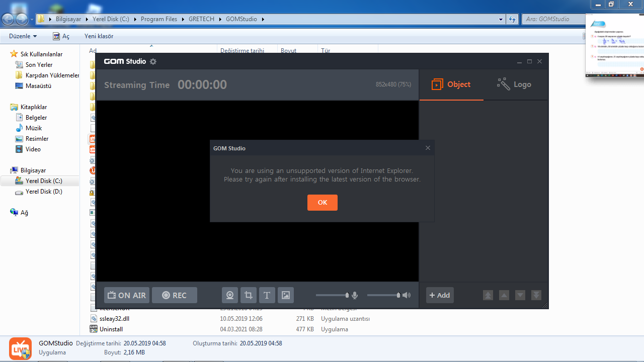644x362 pixels.
Task: Select Ağ network in sidebar
Action: click(24, 213)
